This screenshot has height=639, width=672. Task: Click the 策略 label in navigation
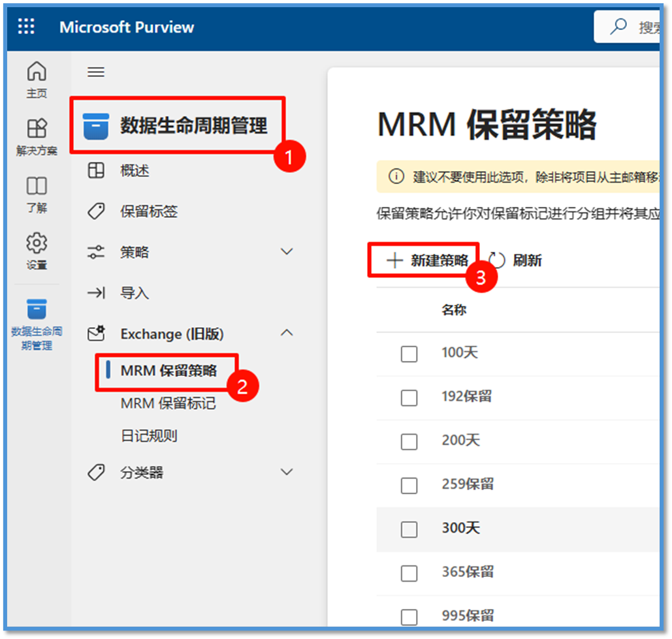click(x=135, y=252)
